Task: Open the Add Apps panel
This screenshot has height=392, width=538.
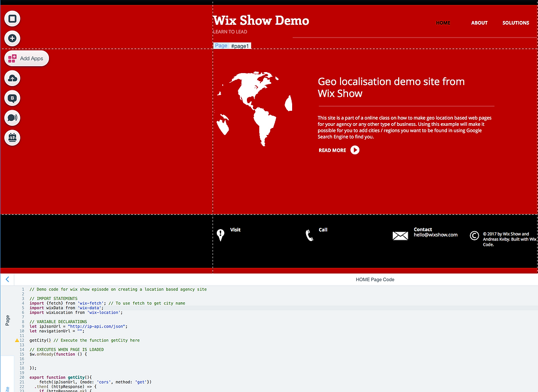Action: (x=26, y=58)
